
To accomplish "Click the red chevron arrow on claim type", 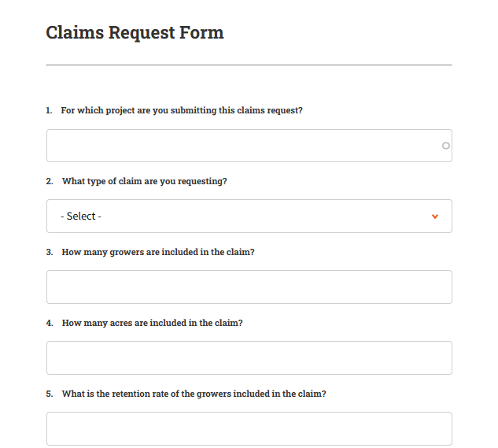I will pyautogui.click(x=435, y=217).
